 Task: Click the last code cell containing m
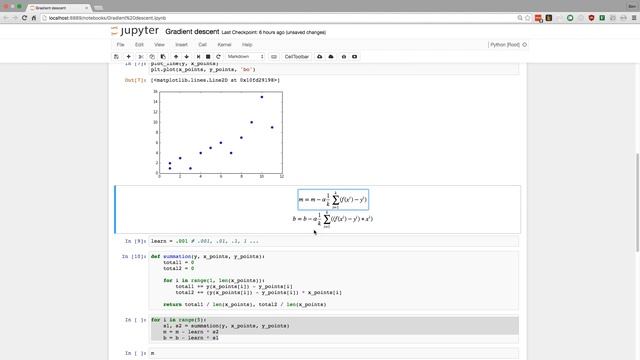334,353
